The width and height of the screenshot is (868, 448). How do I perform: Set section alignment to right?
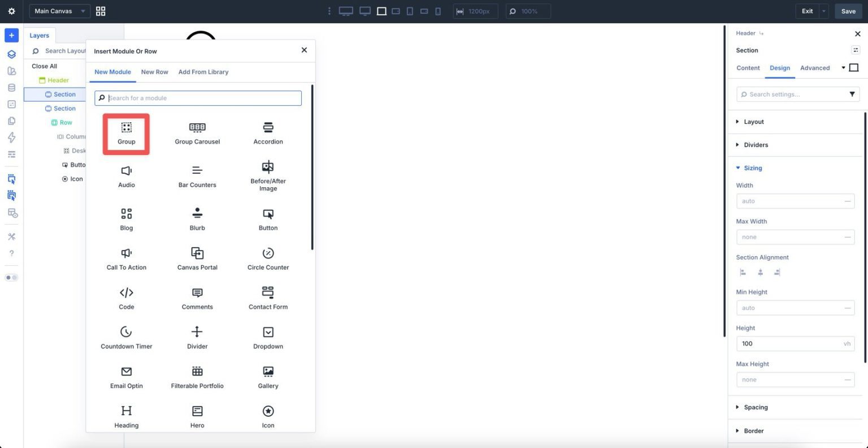778,272
